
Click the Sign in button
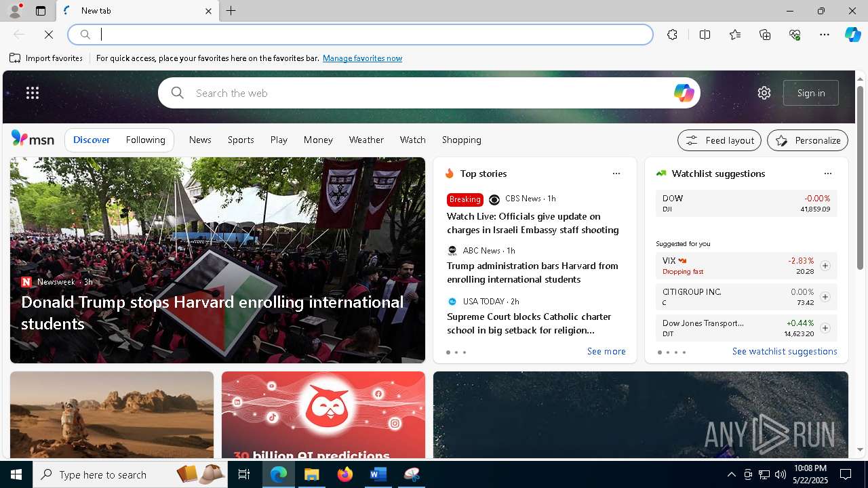click(811, 93)
